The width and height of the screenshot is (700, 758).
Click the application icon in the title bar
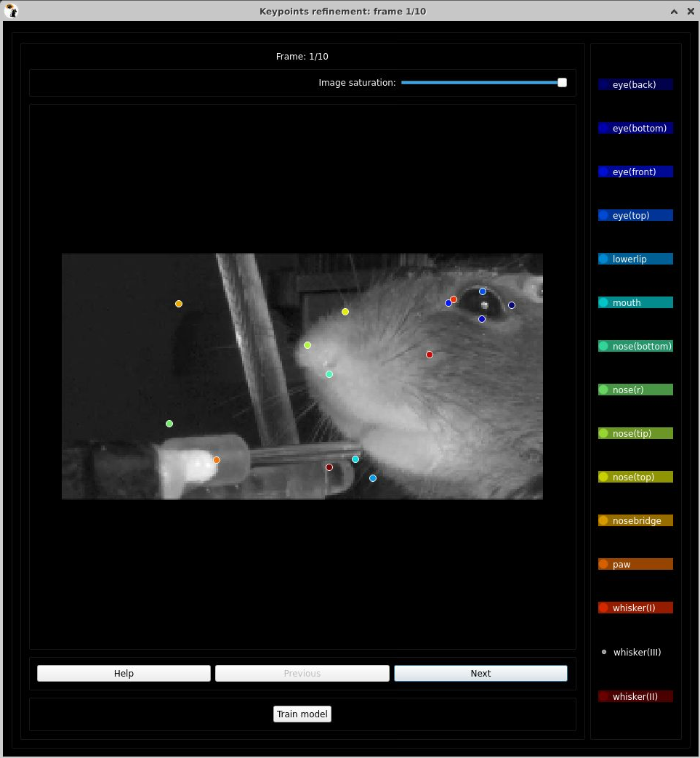coord(11,11)
